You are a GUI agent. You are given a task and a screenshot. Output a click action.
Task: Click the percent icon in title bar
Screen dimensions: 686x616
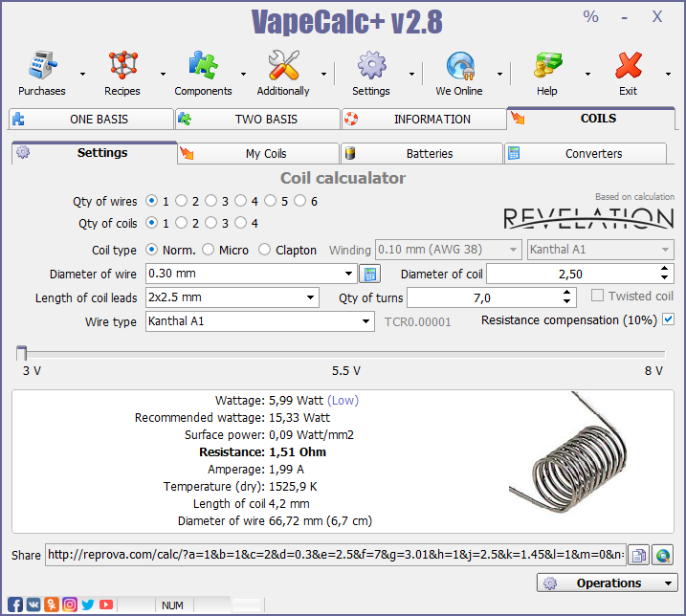pyautogui.click(x=590, y=16)
